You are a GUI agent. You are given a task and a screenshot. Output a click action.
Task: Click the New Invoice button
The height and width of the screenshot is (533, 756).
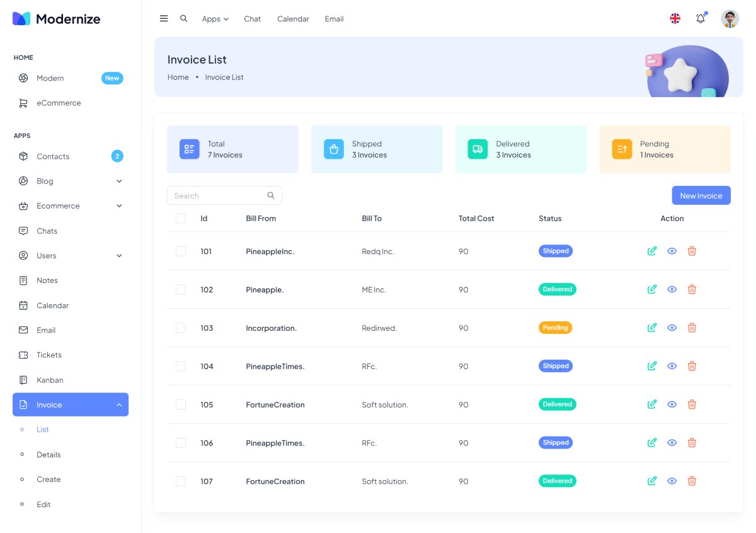701,195
